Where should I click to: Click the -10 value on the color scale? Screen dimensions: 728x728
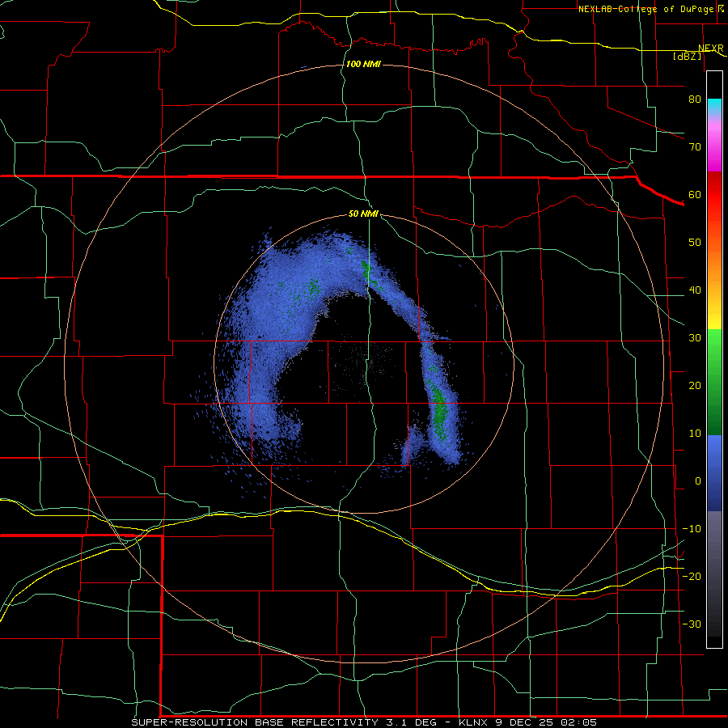(x=692, y=529)
